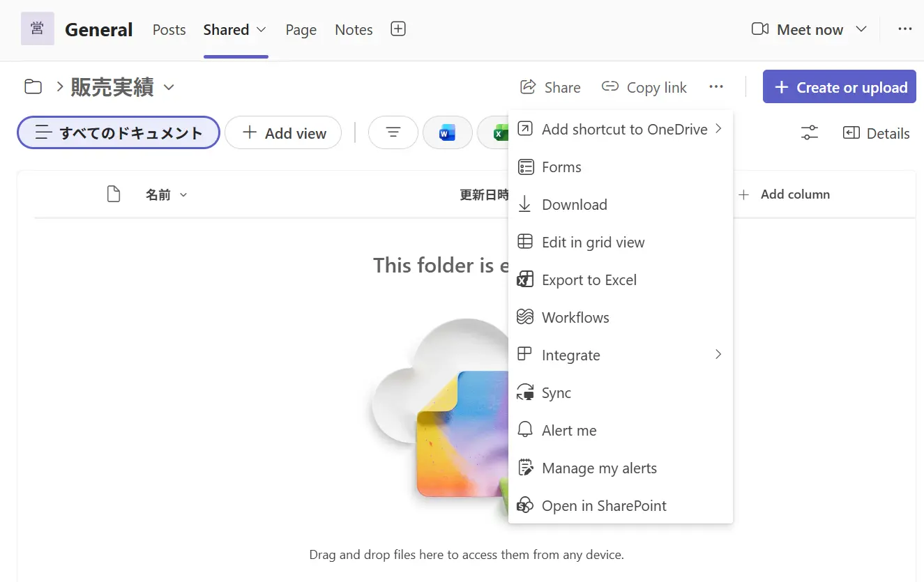
Task: Select Forms from the menu
Action: click(x=621, y=167)
